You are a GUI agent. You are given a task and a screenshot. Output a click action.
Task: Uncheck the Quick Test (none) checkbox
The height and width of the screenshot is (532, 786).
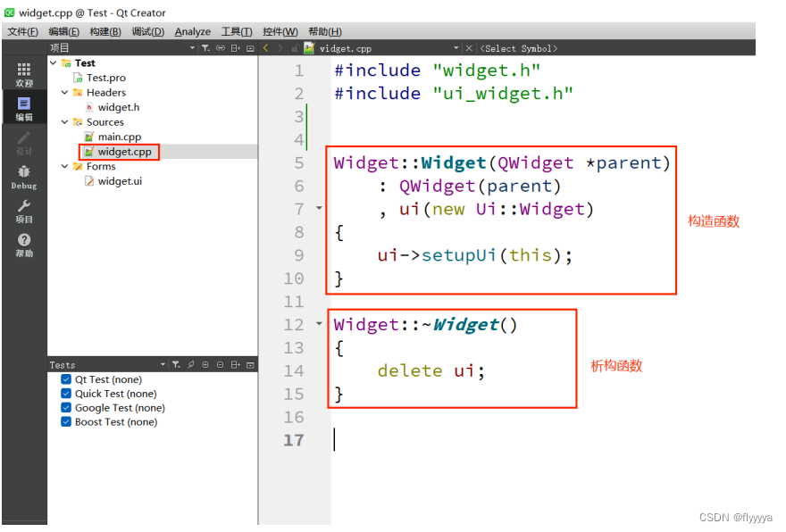coord(66,394)
